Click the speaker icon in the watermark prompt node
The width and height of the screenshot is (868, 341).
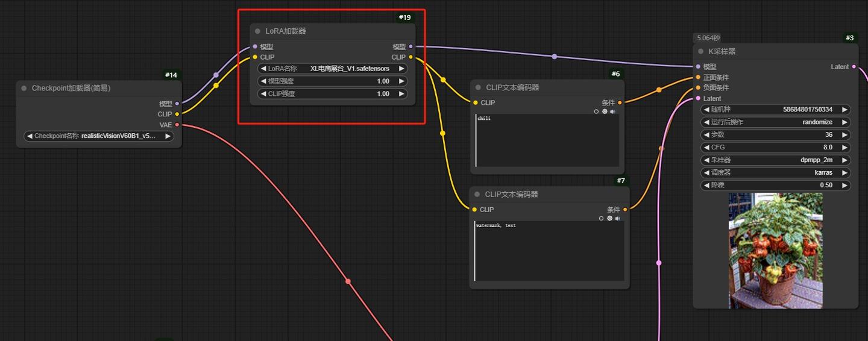point(618,218)
